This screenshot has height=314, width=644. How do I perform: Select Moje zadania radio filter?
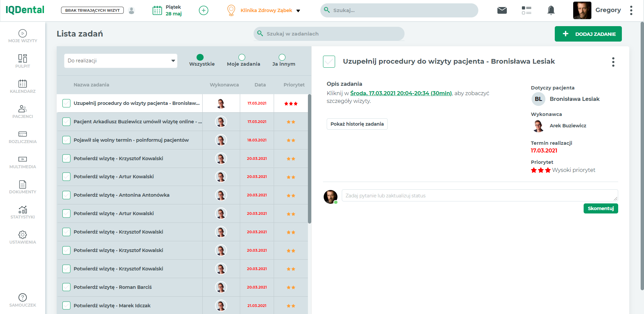(242, 57)
